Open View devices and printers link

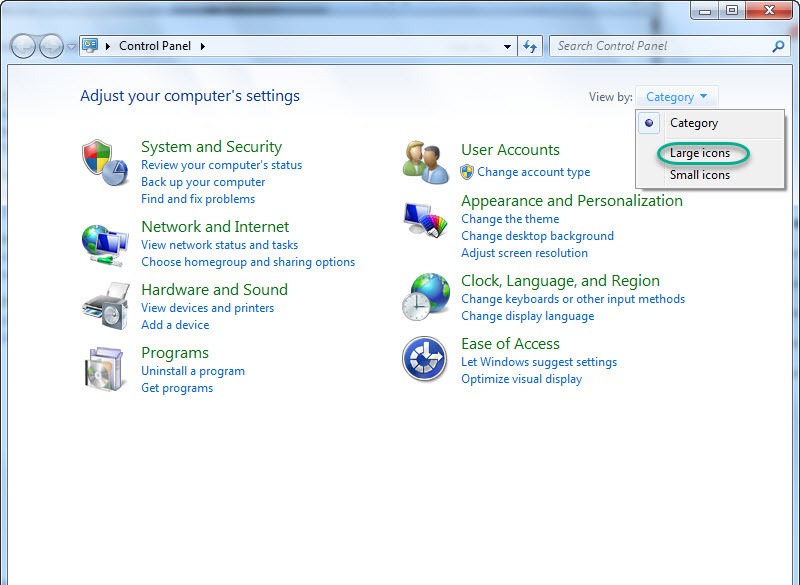click(208, 308)
